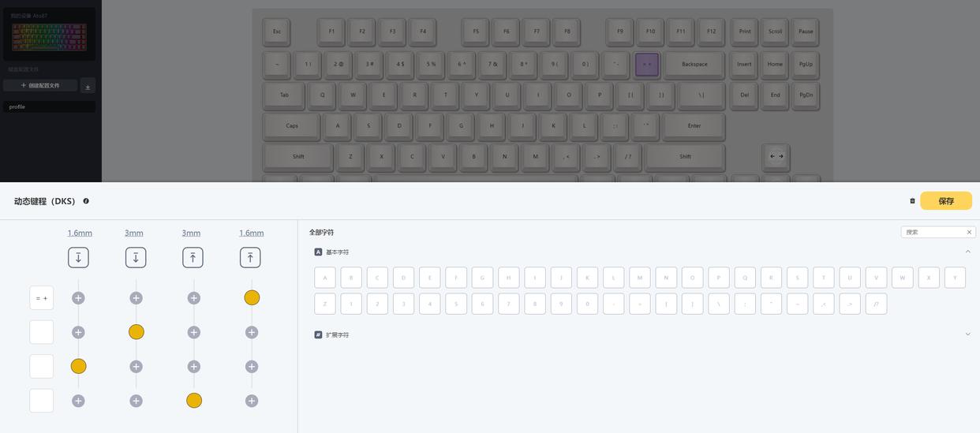
Task: Click the 扩展字符 section label
Action: 337,335
